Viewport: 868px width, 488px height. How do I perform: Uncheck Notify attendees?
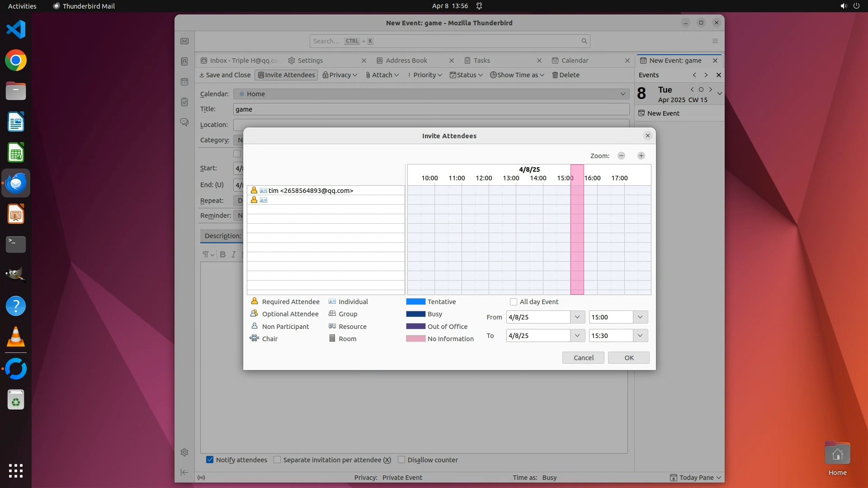click(x=210, y=460)
